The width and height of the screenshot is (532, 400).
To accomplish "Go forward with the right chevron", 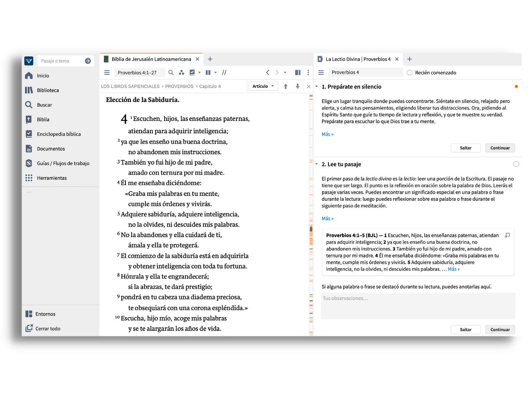I will click(277, 72).
